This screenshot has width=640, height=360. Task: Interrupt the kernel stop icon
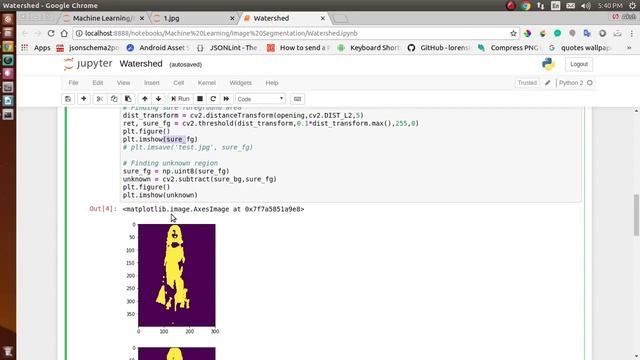tap(200, 99)
